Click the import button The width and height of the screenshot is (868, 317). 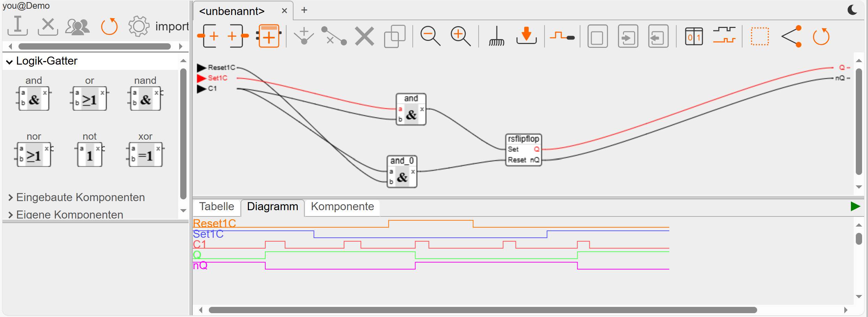pos(172,27)
